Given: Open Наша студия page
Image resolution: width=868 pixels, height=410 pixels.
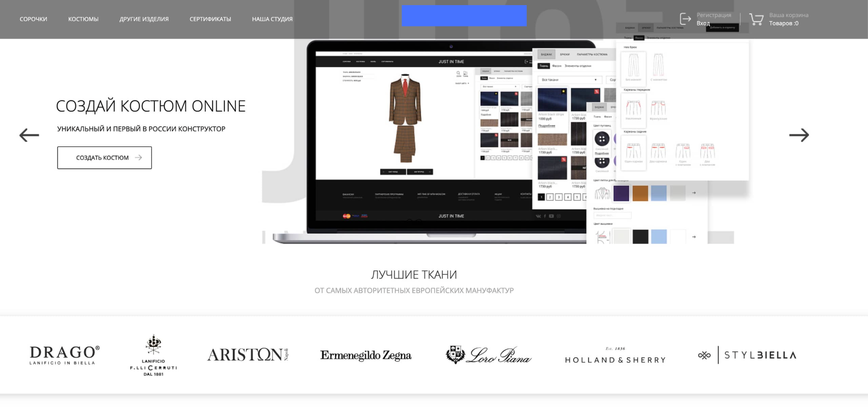Looking at the screenshot, I should [272, 19].
